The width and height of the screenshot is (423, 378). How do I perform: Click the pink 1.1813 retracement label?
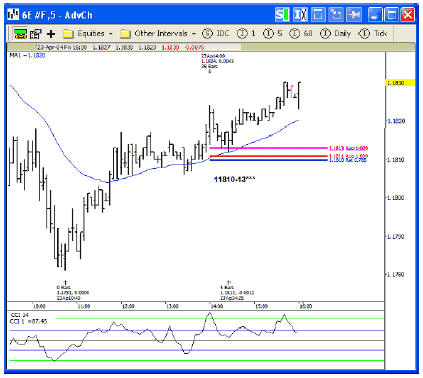[348, 148]
